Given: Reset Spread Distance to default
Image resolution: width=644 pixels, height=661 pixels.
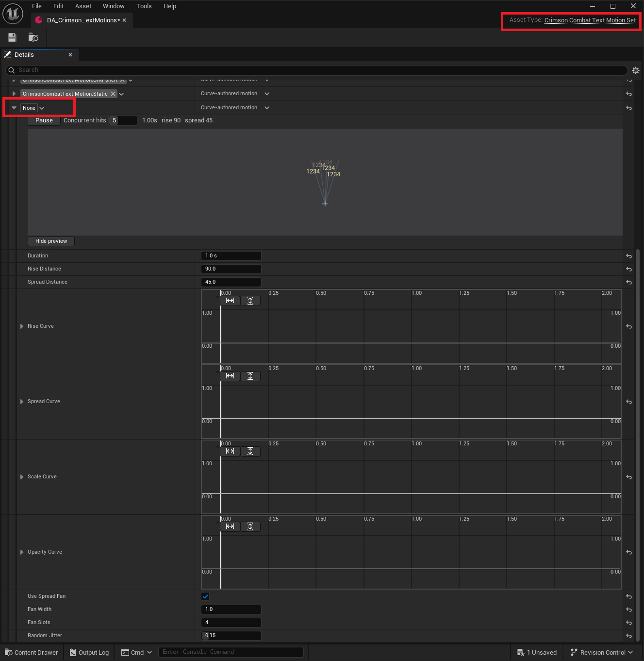Looking at the screenshot, I should [629, 282].
